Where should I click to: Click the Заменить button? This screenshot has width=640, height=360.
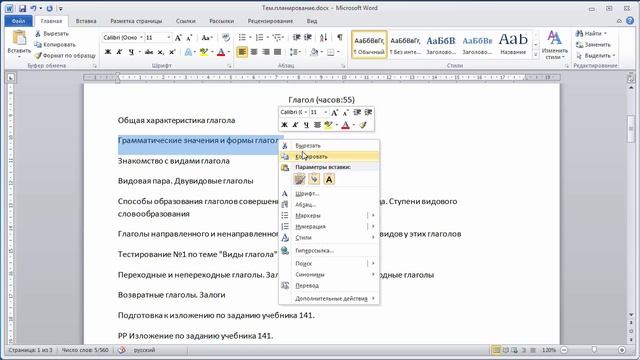click(x=593, y=44)
